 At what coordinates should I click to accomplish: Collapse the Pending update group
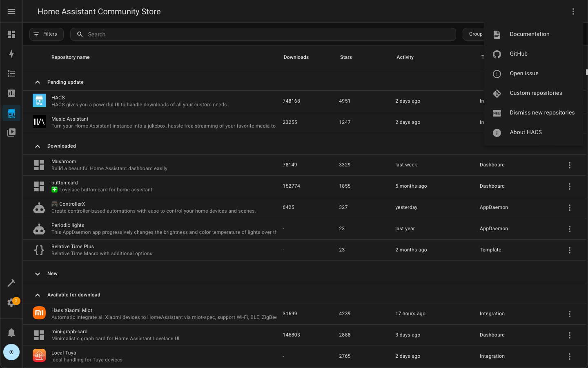(x=38, y=82)
